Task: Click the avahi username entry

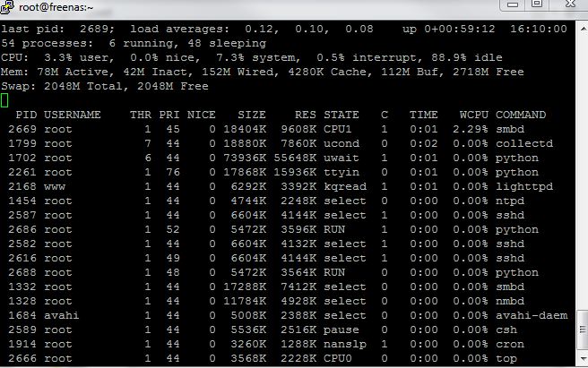Action: 62,315
